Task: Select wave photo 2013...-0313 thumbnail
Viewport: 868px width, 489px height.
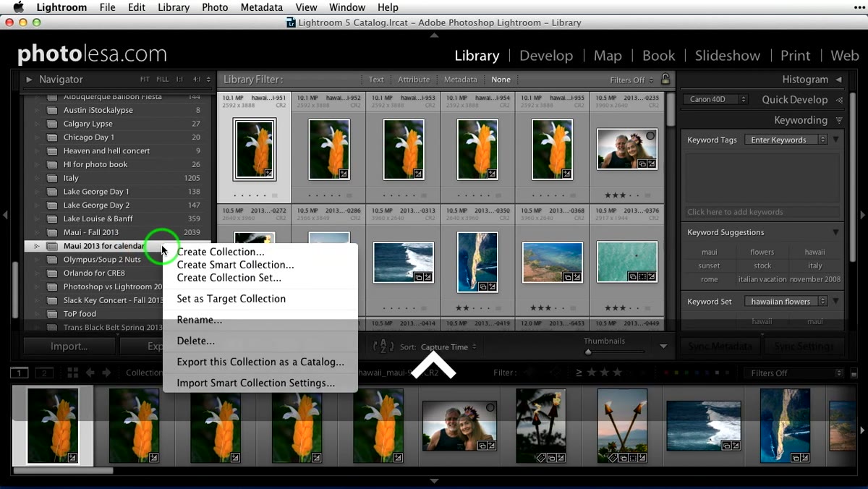Action: pos(403,262)
